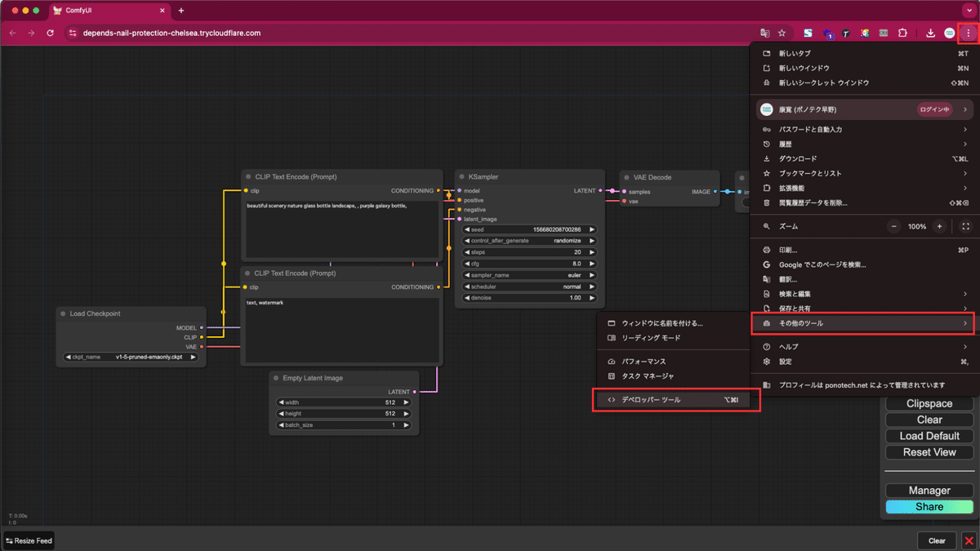
Task: Click the bottom bar Clear button
Action: [937, 540]
